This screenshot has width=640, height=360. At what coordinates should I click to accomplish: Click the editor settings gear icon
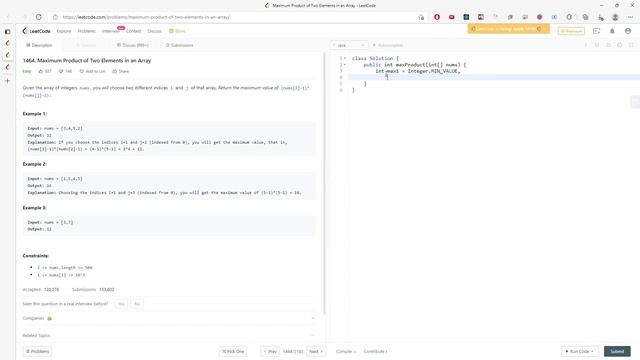click(x=620, y=45)
